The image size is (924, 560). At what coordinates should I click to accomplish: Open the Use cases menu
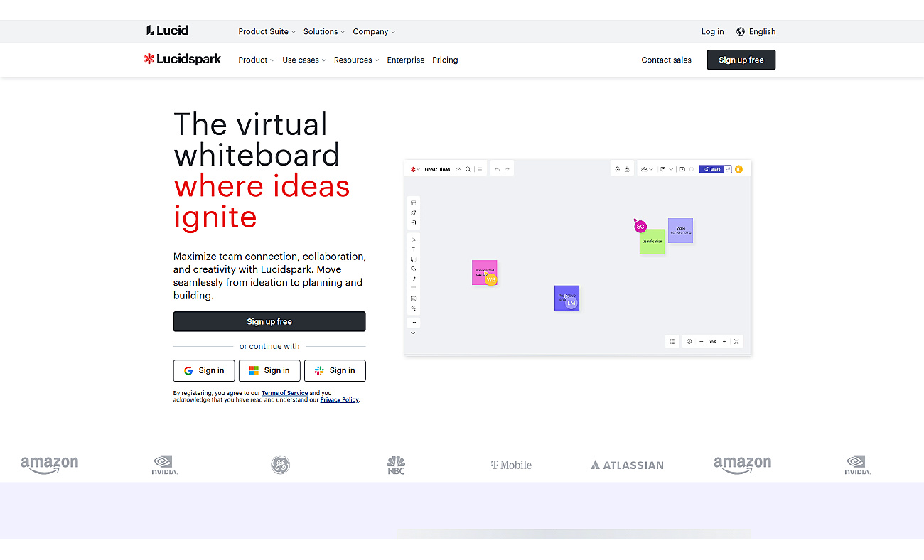pos(304,60)
